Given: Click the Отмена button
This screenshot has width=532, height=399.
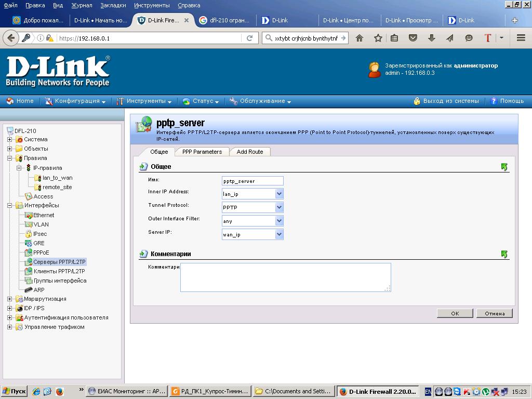Looking at the screenshot, I should (495, 313).
